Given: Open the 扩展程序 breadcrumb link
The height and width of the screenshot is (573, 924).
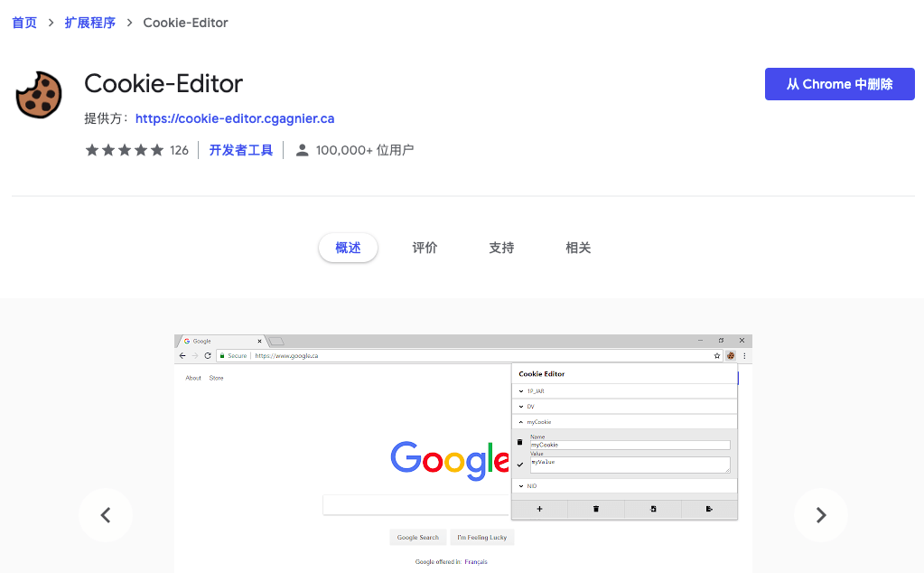Looking at the screenshot, I should 89,23.
